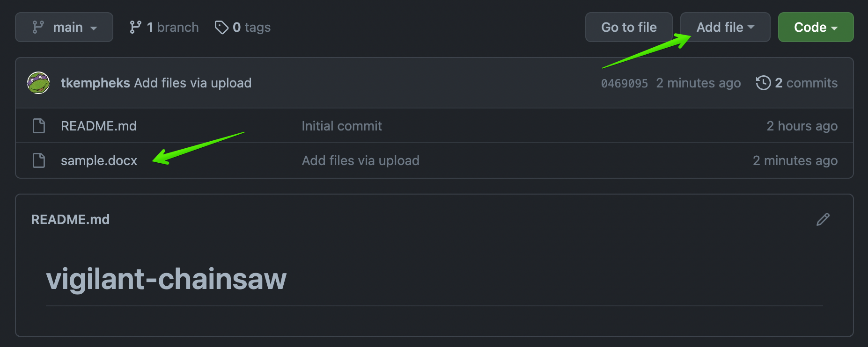Expand the green Code dropdown
The width and height of the screenshot is (868, 347).
pos(816,27)
